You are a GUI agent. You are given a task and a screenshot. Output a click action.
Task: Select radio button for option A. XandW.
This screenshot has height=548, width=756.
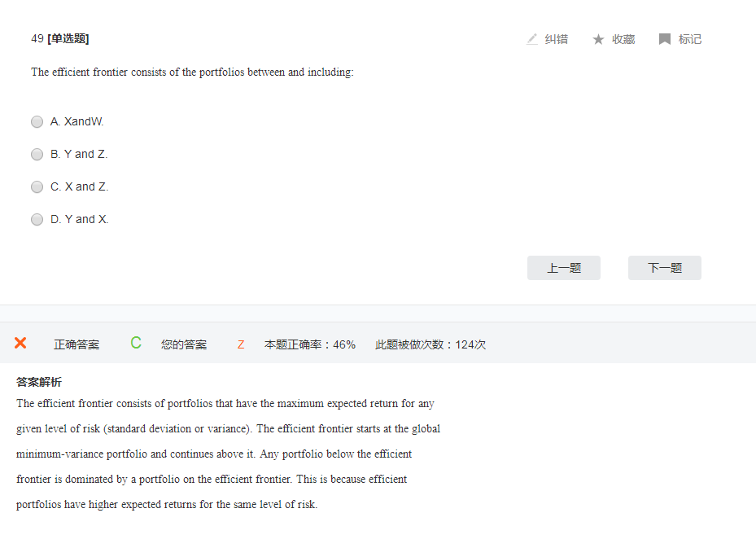[37, 121]
